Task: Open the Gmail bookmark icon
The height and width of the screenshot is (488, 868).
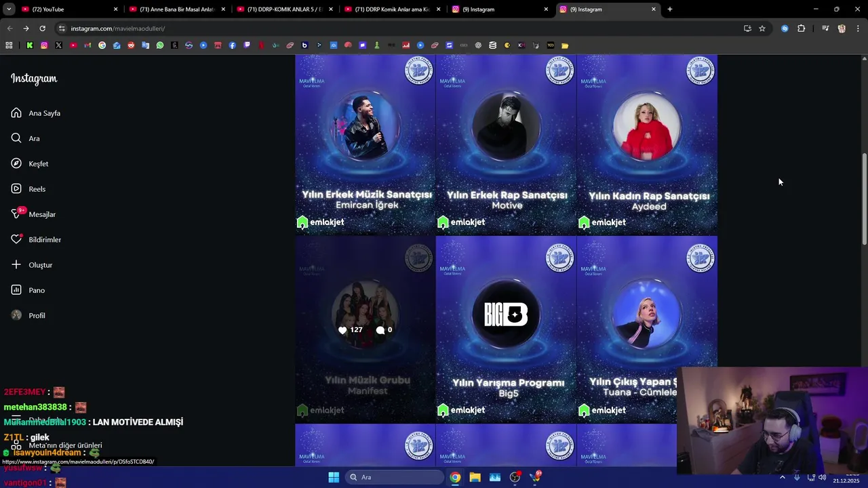Action: pyautogui.click(x=87, y=45)
